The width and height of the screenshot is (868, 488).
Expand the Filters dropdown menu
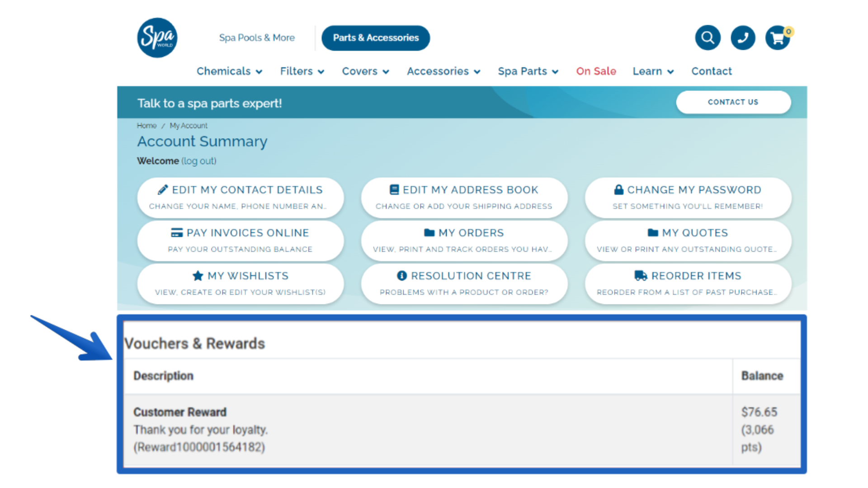302,71
